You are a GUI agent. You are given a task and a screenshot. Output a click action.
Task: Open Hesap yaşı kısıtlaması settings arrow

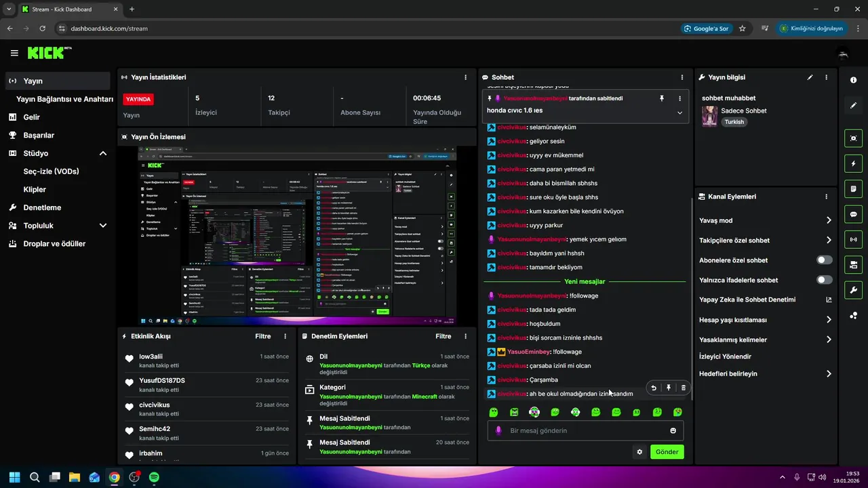(x=829, y=320)
